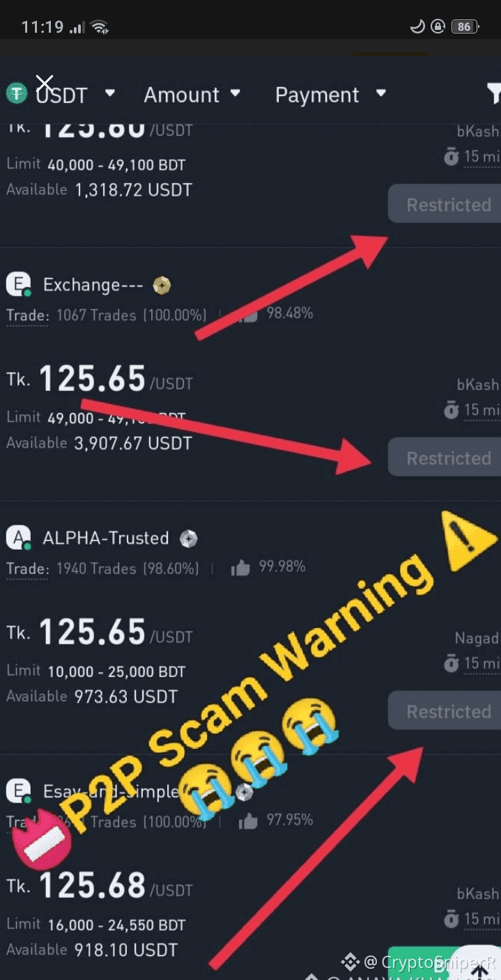Tap the Restricted button on the 1,318.72 USDT offer

(x=445, y=204)
